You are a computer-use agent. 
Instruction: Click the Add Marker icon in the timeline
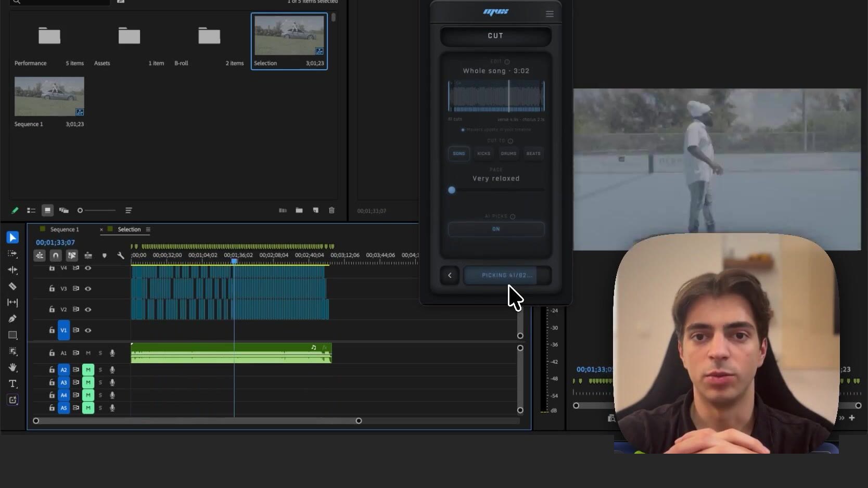tap(104, 255)
